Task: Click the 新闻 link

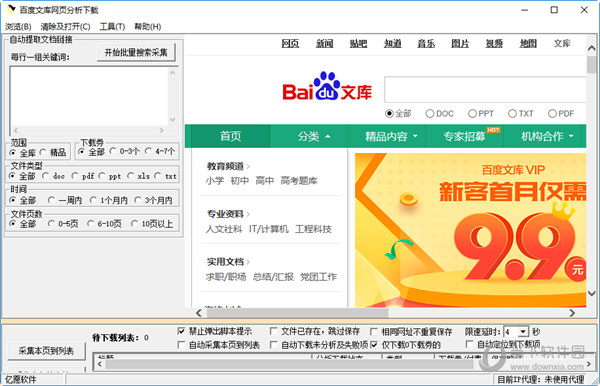Action: [324, 44]
